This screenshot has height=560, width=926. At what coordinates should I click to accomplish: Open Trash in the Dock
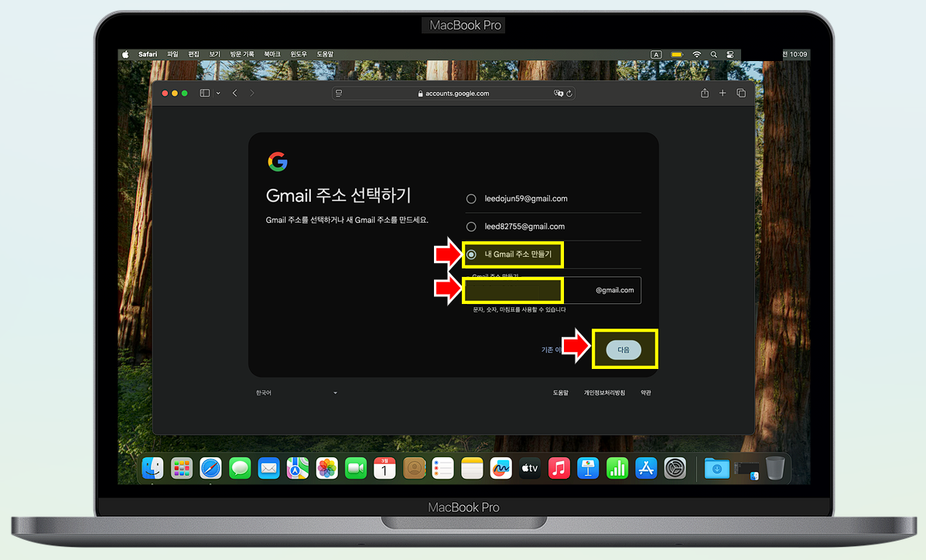[775, 469]
